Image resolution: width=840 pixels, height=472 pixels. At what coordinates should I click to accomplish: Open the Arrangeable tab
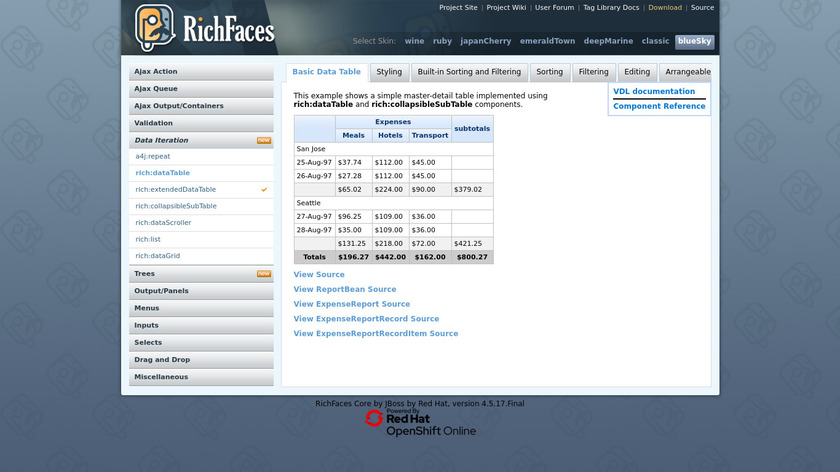point(687,72)
